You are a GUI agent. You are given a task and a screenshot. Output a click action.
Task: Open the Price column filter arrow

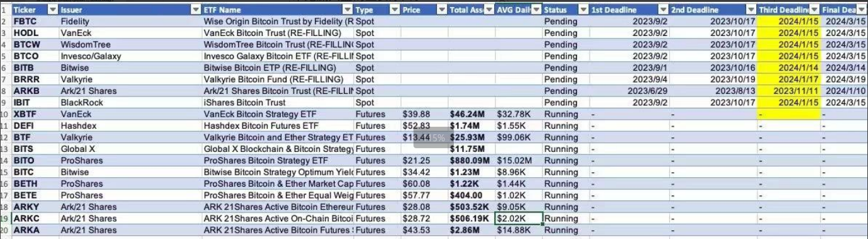[x=442, y=10]
